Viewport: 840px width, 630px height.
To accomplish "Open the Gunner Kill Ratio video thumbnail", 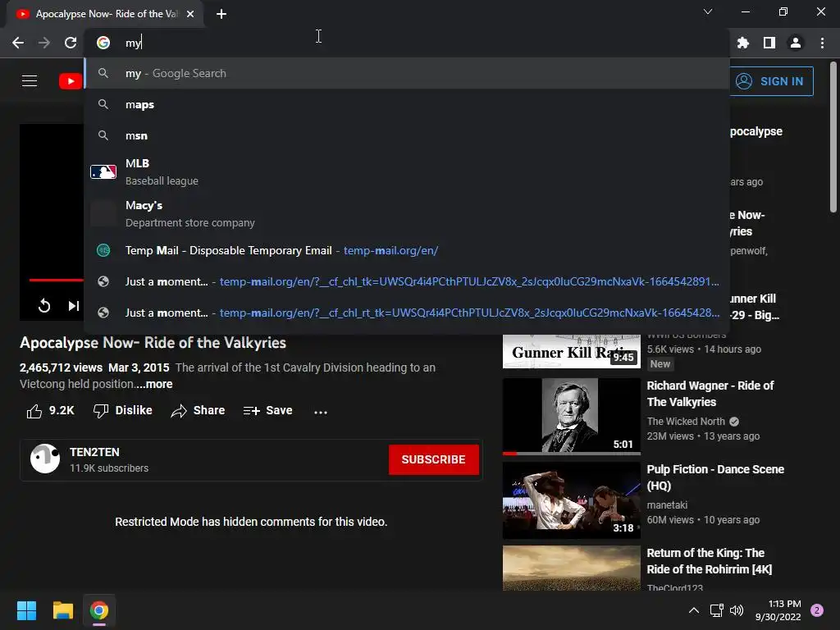I will tap(571, 351).
